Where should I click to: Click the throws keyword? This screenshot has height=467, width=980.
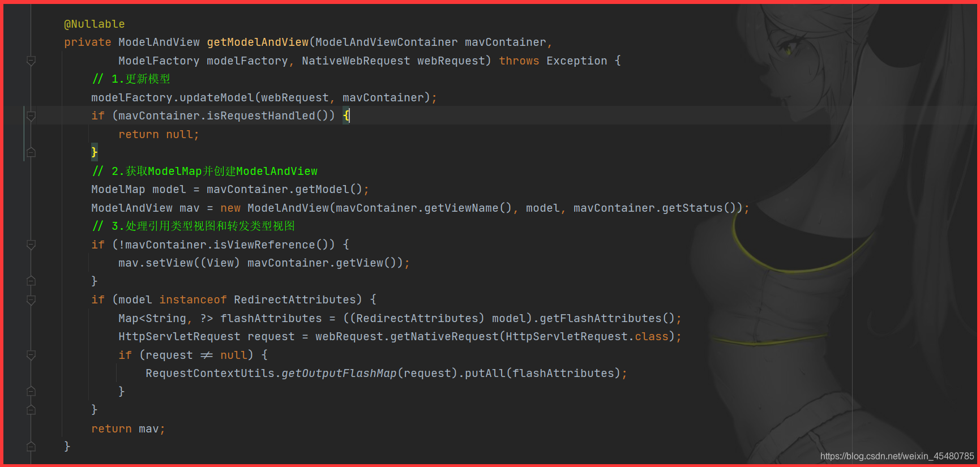pyautogui.click(x=519, y=61)
